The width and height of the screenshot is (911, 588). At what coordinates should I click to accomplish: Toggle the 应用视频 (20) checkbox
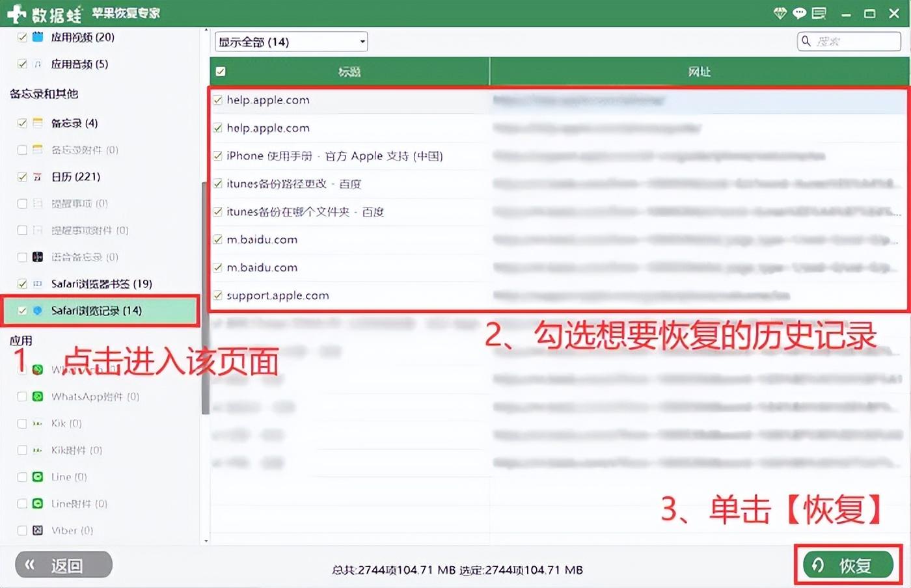pyautogui.click(x=22, y=37)
